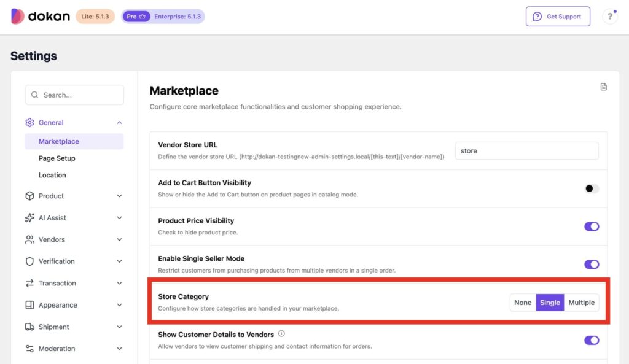Open the documentation page icon

click(603, 87)
